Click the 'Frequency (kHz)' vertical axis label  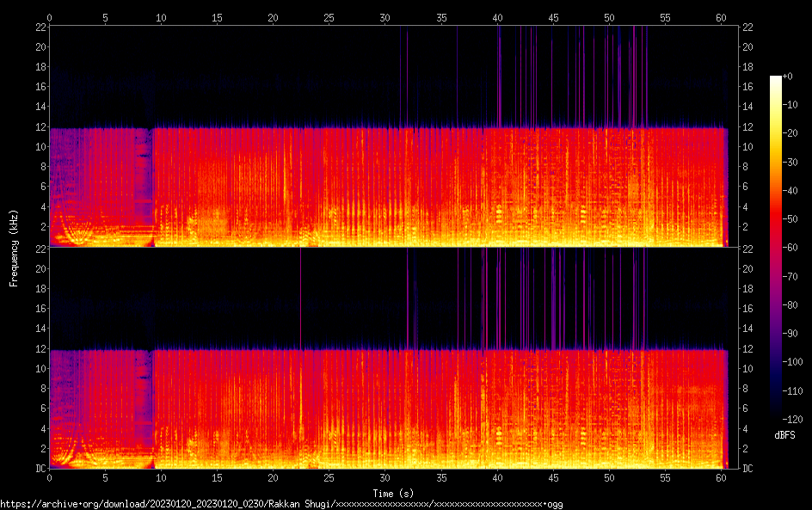(x=14, y=248)
